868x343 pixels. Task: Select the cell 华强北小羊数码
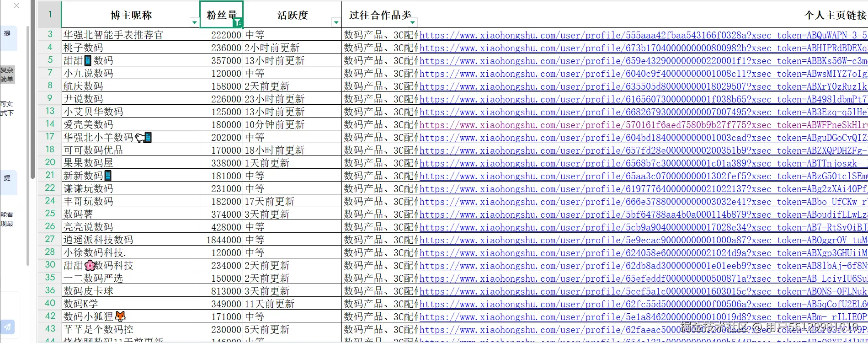click(130, 137)
